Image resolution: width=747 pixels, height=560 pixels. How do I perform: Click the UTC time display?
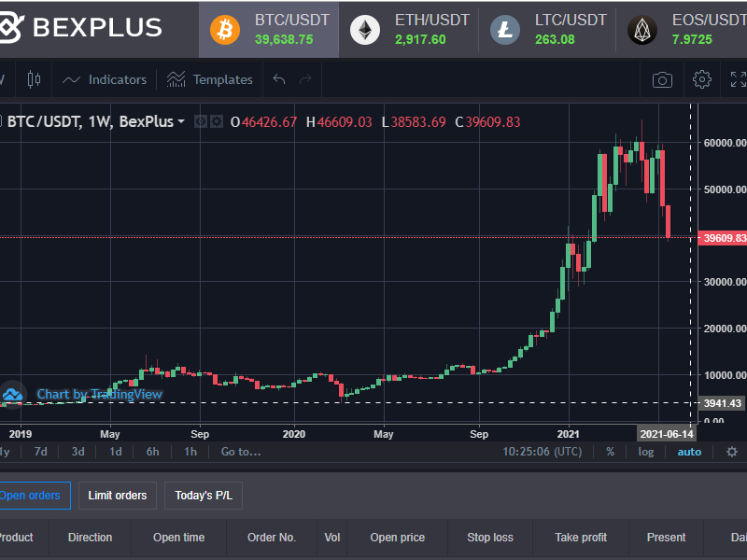coord(542,452)
